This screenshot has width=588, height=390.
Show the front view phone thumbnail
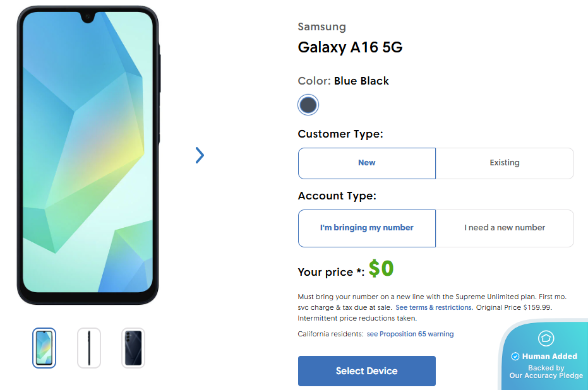[x=44, y=348]
